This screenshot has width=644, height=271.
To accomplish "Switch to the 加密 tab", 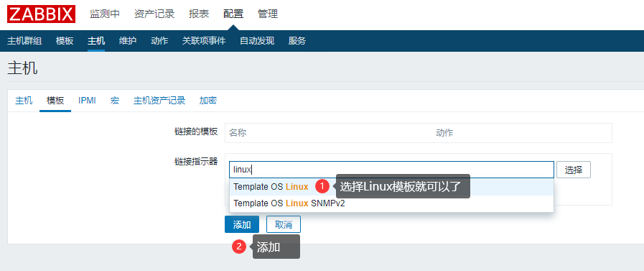I will (207, 101).
